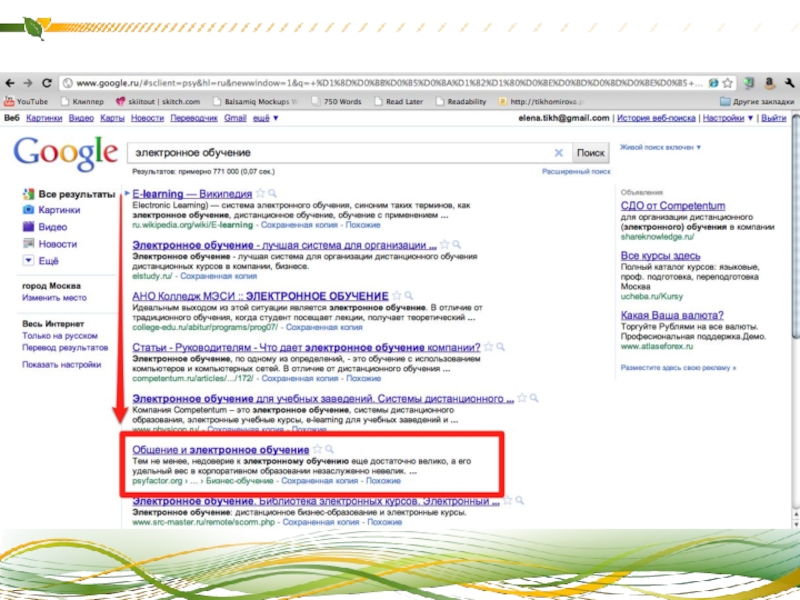Open the АНО Колледж МЭСИ result title

(x=260, y=296)
